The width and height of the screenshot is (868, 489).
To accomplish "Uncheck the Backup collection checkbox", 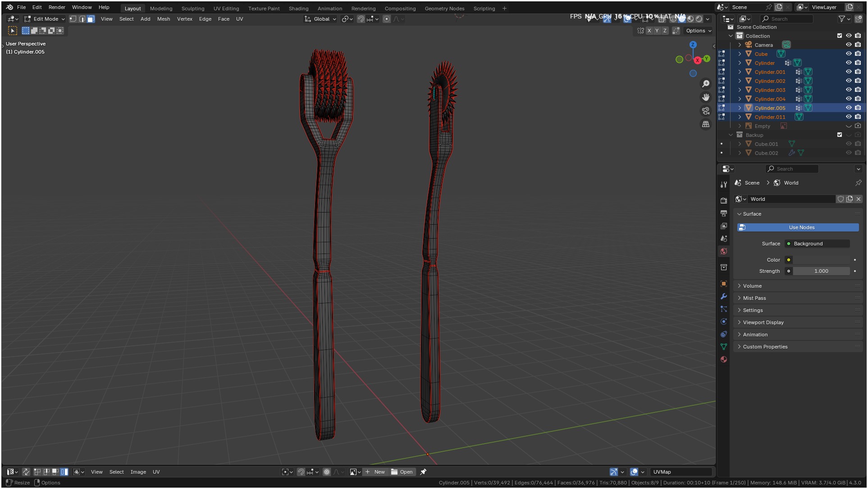I will [x=839, y=135].
